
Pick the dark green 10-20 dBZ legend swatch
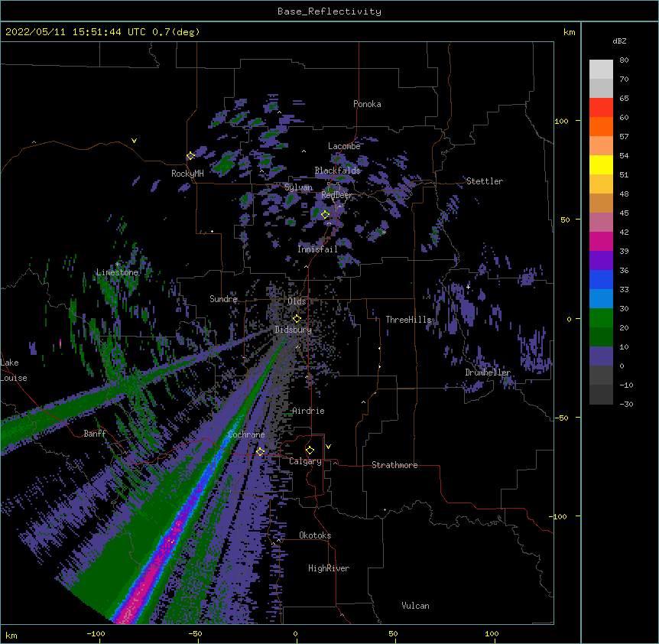(x=601, y=337)
